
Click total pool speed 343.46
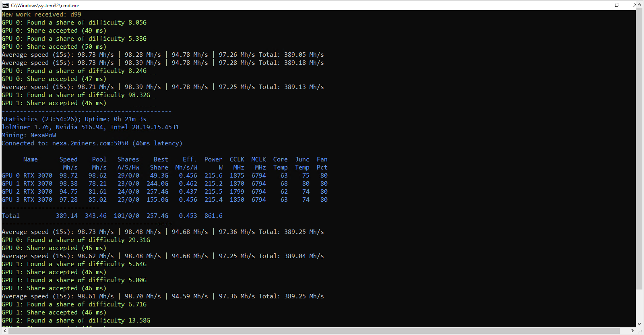coord(96,216)
